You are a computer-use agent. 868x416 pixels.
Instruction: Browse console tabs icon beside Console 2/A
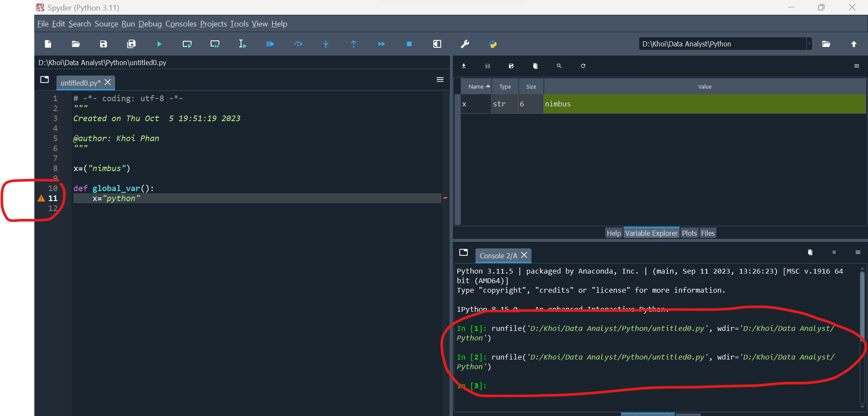pyautogui.click(x=463, y=252)
